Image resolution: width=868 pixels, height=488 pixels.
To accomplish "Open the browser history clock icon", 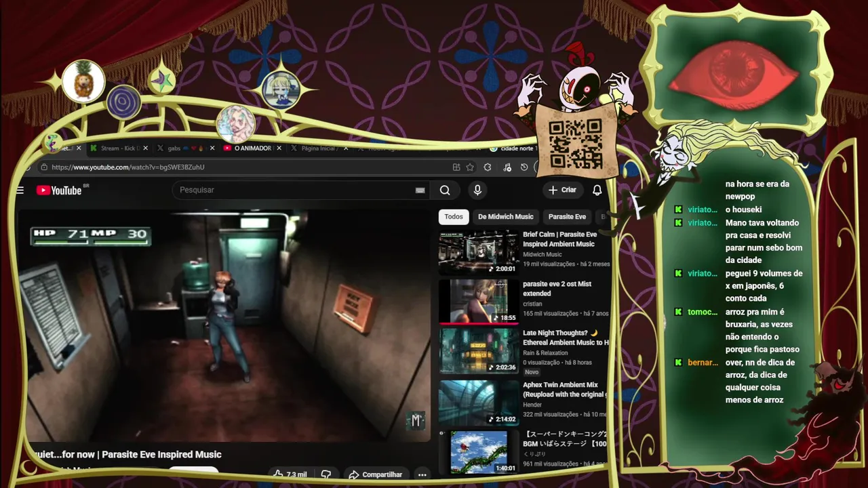I will point(524,167).
